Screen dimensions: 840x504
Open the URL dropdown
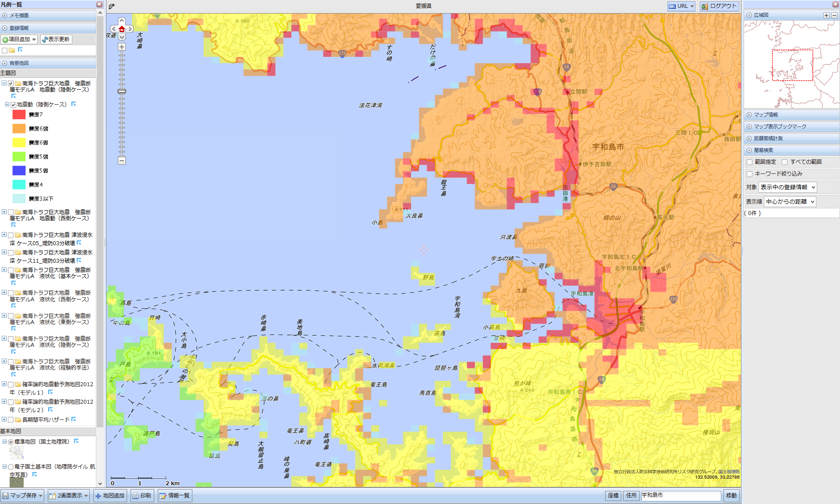(681, 6)
